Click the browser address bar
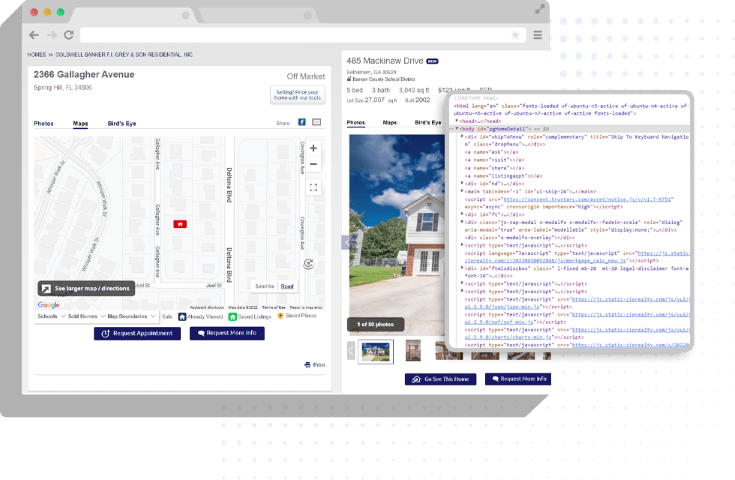 click(x=302, y=35)
